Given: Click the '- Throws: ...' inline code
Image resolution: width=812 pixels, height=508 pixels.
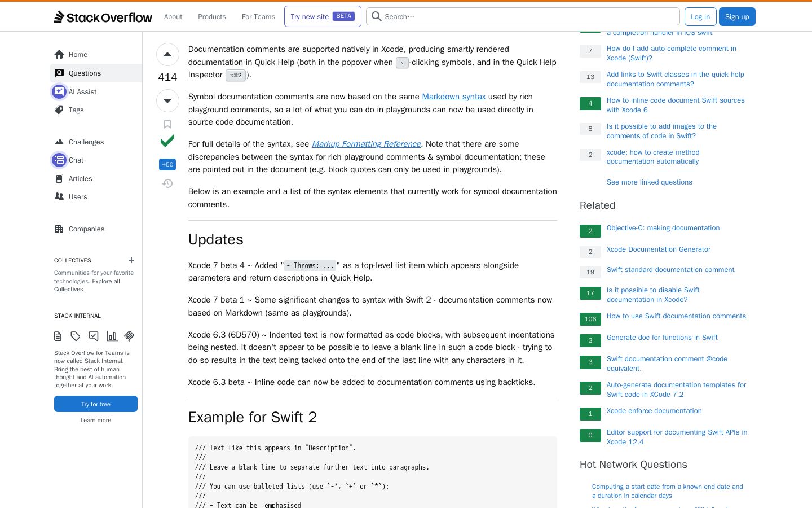Looking at the screenshot, I should click(x=310, y=265).
